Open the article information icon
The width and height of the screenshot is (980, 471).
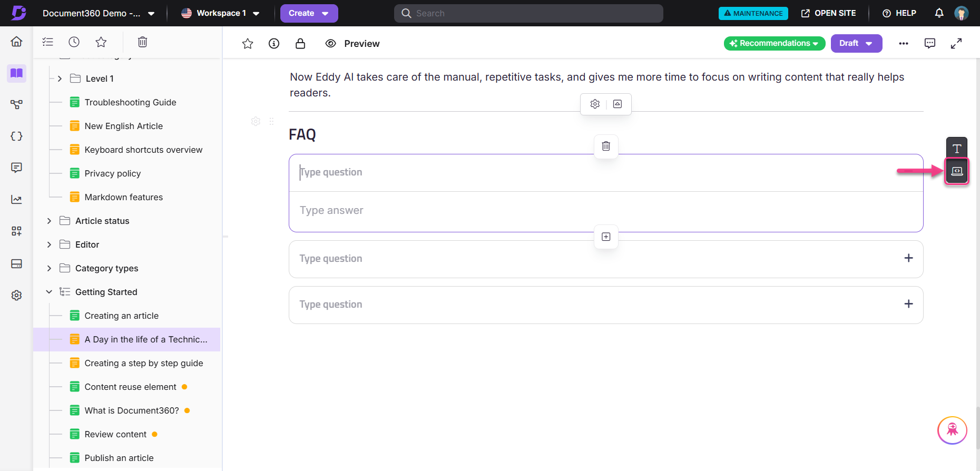point(274,44)
